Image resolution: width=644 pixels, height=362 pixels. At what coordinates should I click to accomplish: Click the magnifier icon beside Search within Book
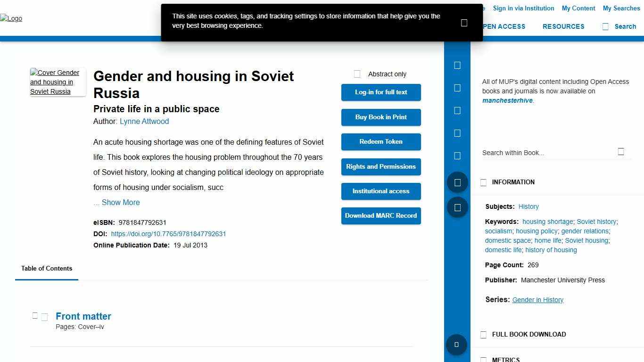coord(621,152)
